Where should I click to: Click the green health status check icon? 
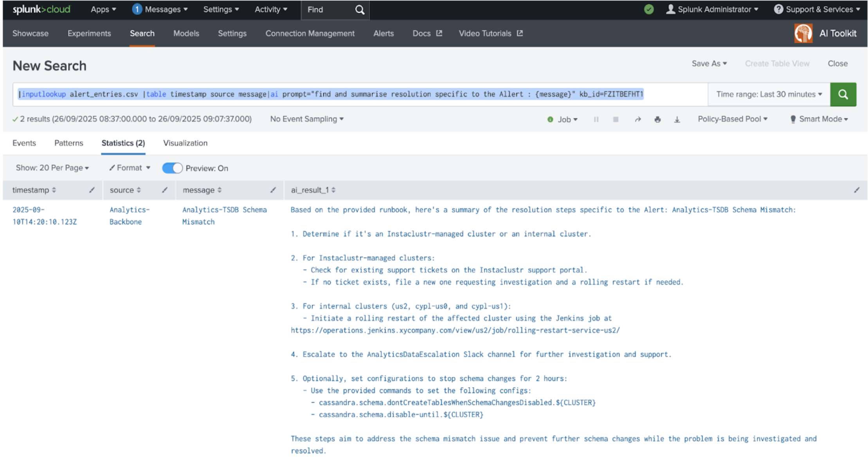[x=648, y=9]
